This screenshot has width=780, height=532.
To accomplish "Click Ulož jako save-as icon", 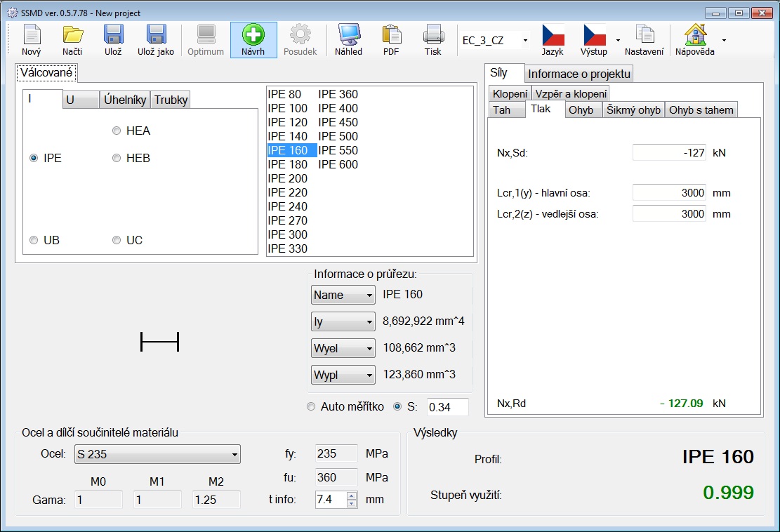I will [x=156, y=35].
